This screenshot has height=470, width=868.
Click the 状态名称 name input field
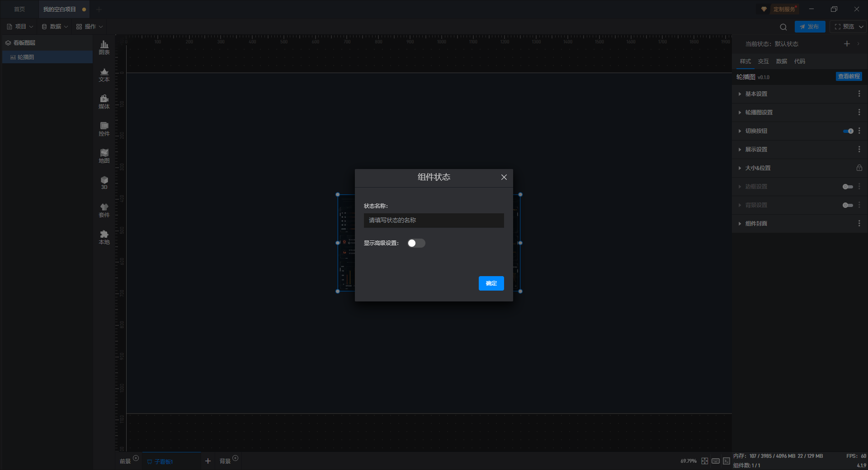[x=434, y=221]
